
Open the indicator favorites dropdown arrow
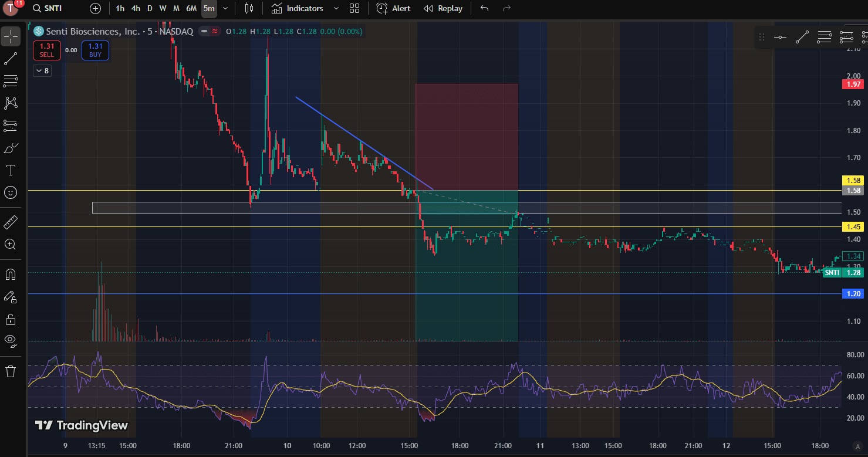(x=336, y=8)
